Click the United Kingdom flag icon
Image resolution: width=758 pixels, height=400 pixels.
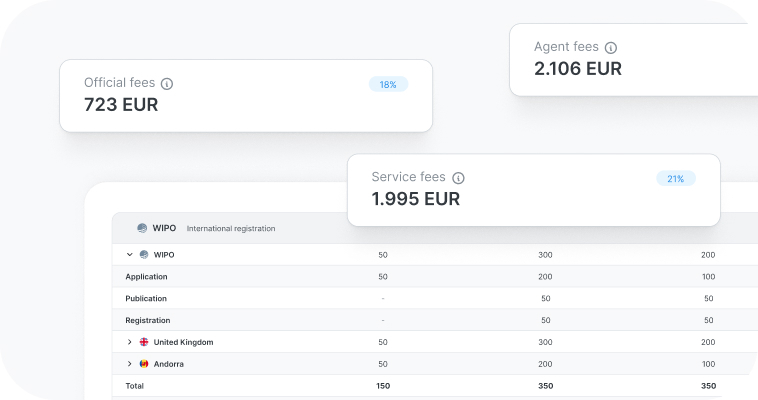(x=144, y=342)
